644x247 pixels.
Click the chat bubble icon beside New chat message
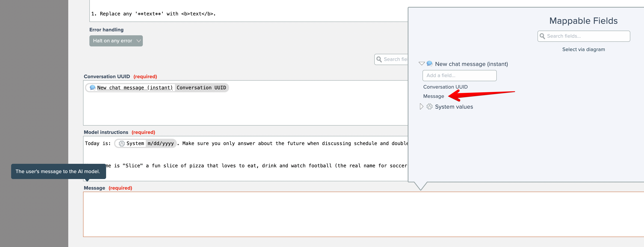pyautogui.click(x=429, y=64)
